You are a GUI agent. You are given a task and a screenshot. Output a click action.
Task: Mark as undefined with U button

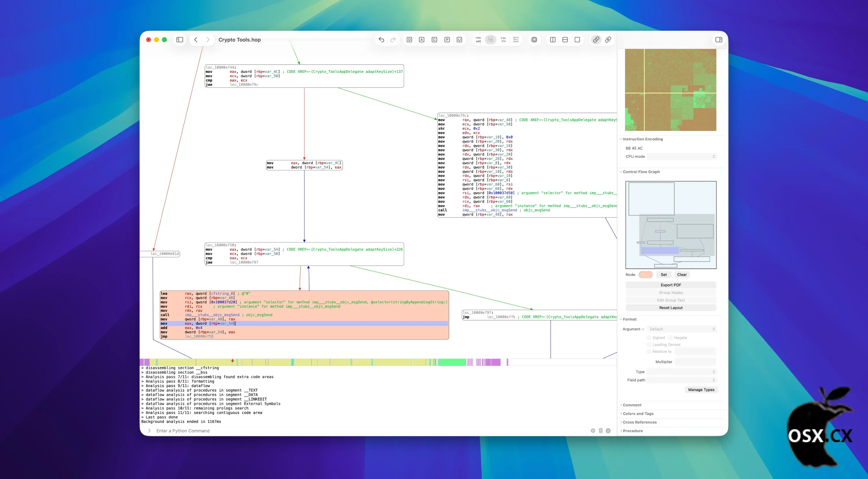point(459,40)
